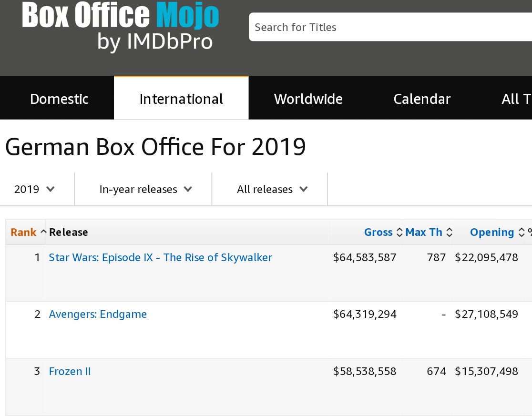Click the Release column header
This screenshot has height=416, width=532.
coord(69,232)
